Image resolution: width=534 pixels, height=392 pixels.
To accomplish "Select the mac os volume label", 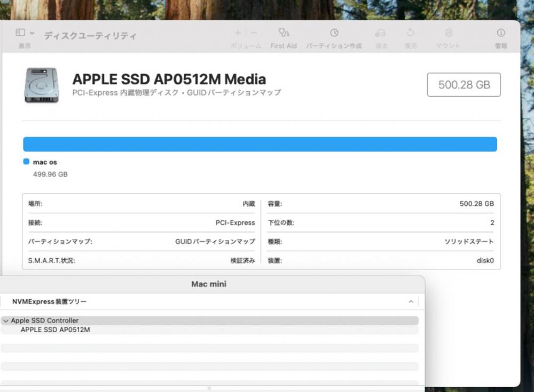I will (x=45, y=162).
